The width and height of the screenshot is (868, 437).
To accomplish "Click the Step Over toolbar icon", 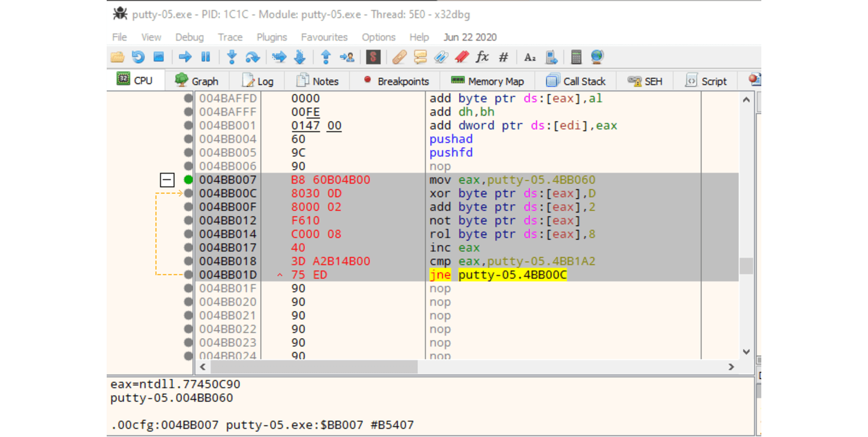I will tap(252, 57).
